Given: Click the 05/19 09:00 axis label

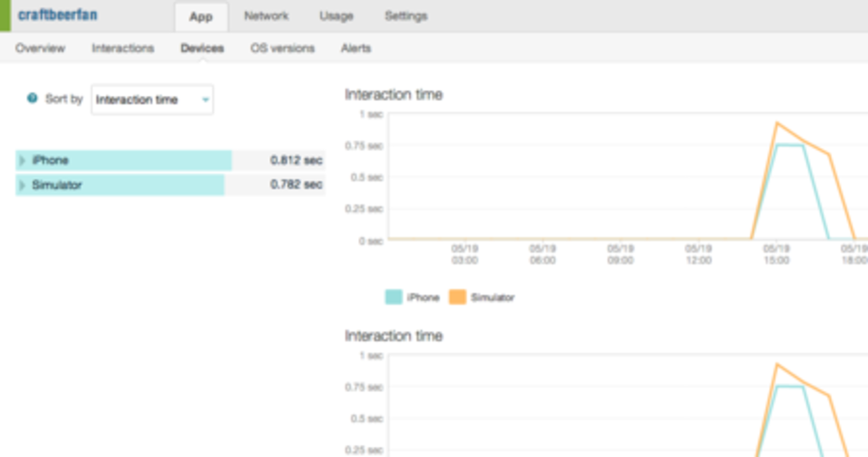Looking at the screenshot, I should (620, 254).
